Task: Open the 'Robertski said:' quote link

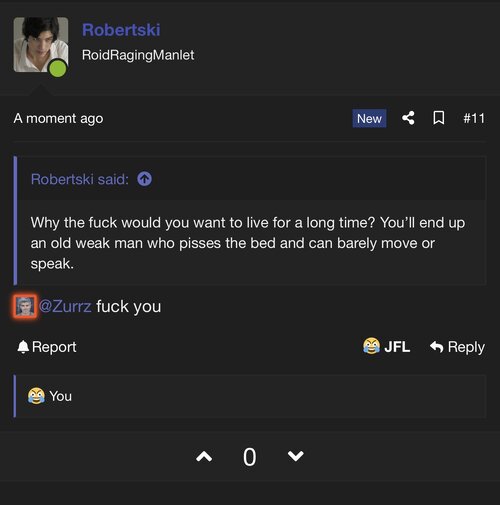Action: pyautogui.click(x=80, y=179)
